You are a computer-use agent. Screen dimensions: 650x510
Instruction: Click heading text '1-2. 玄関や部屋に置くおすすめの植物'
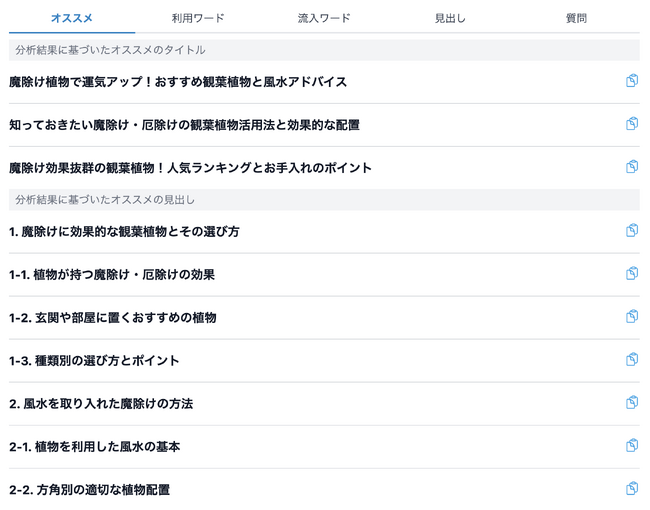[x=113, y=318]
